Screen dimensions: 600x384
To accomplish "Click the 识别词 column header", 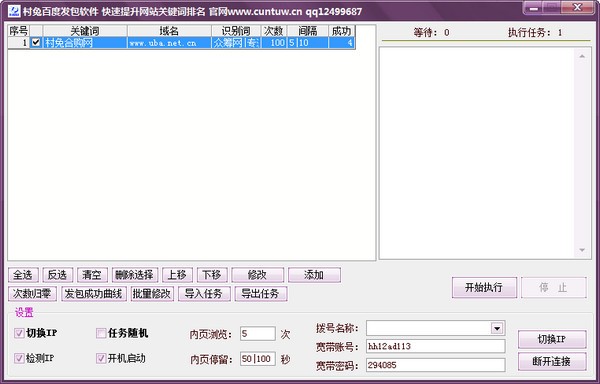I will pos(236,31).
